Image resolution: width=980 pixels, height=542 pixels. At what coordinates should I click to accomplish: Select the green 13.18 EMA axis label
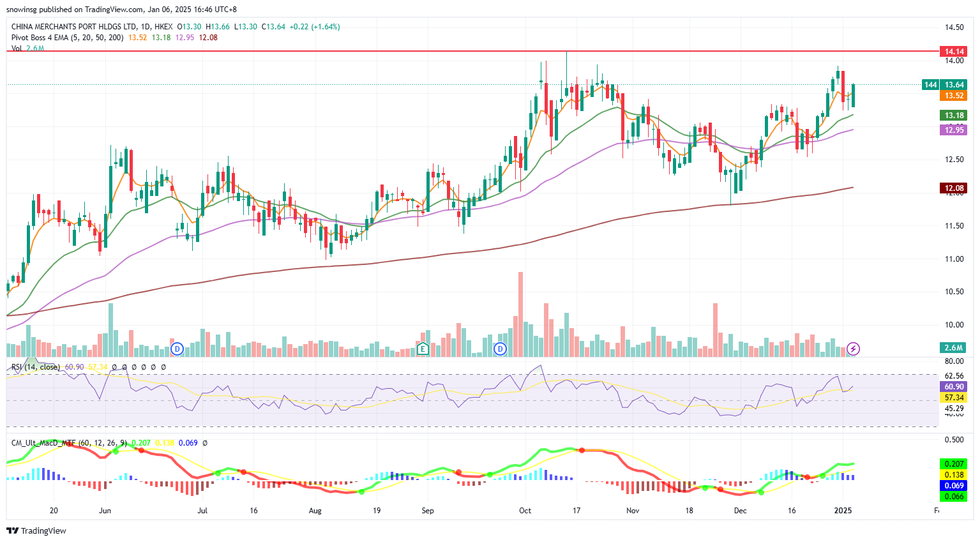954,116
